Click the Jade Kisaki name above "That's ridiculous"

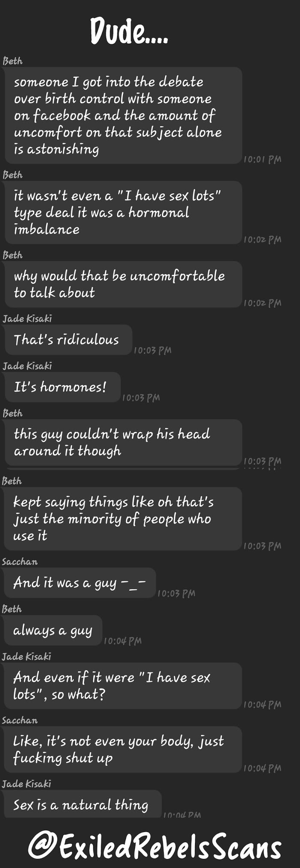(x=27, y=318)
